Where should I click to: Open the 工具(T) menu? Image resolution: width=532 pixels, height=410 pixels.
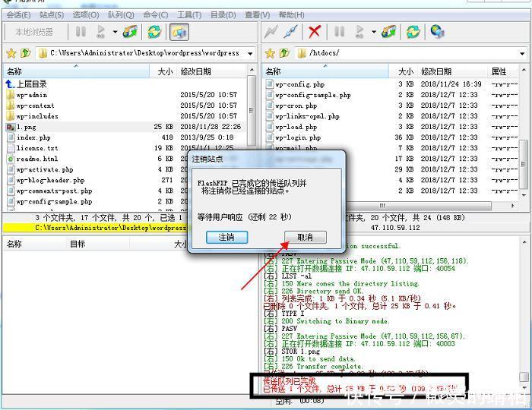(x=189, y=14)
